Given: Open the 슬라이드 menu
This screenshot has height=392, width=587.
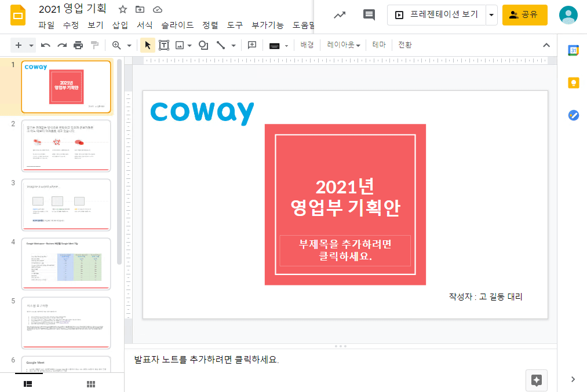Looking at the screenshot, I should click(177, 25).
